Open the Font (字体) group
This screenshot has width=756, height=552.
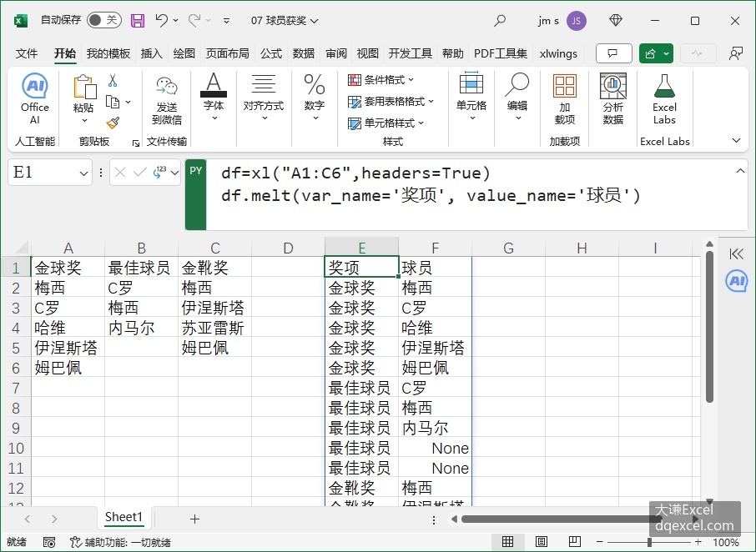tap(214, 97)
